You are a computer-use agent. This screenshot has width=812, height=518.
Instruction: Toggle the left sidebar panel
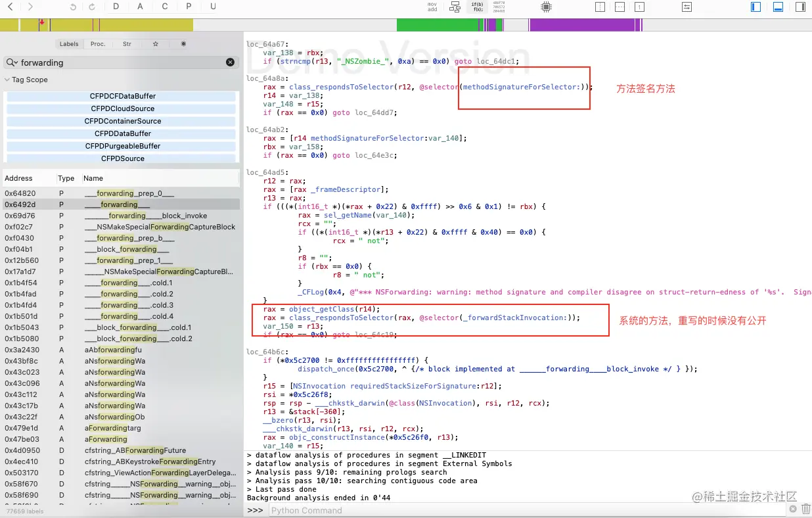pyautogui.click(x=756, y=7)
